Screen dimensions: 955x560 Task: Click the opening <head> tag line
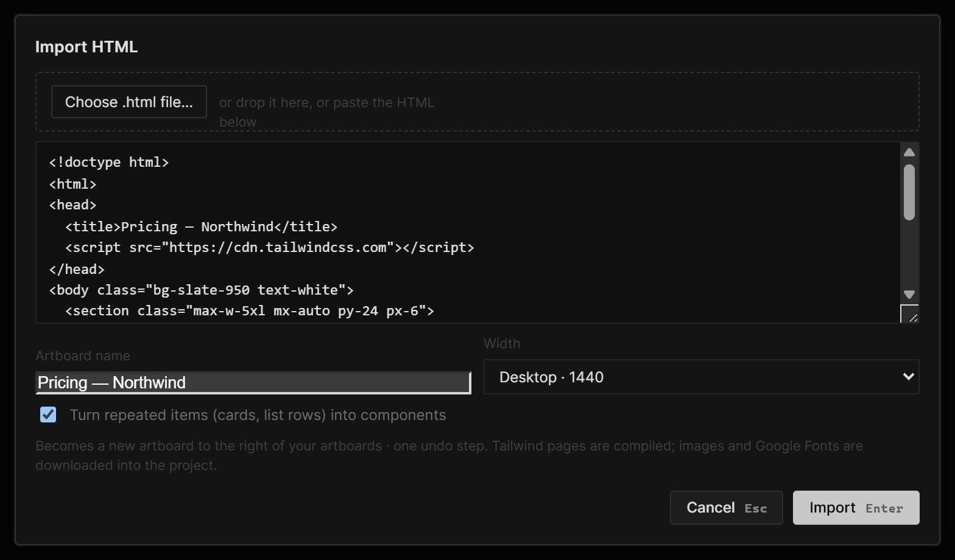[72, 205]
